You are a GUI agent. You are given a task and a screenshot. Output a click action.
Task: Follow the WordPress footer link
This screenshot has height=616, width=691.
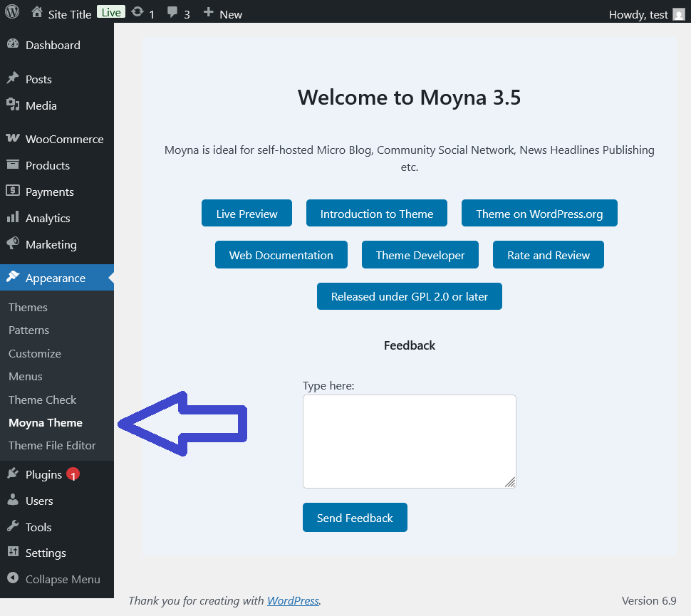click(293, 600)
